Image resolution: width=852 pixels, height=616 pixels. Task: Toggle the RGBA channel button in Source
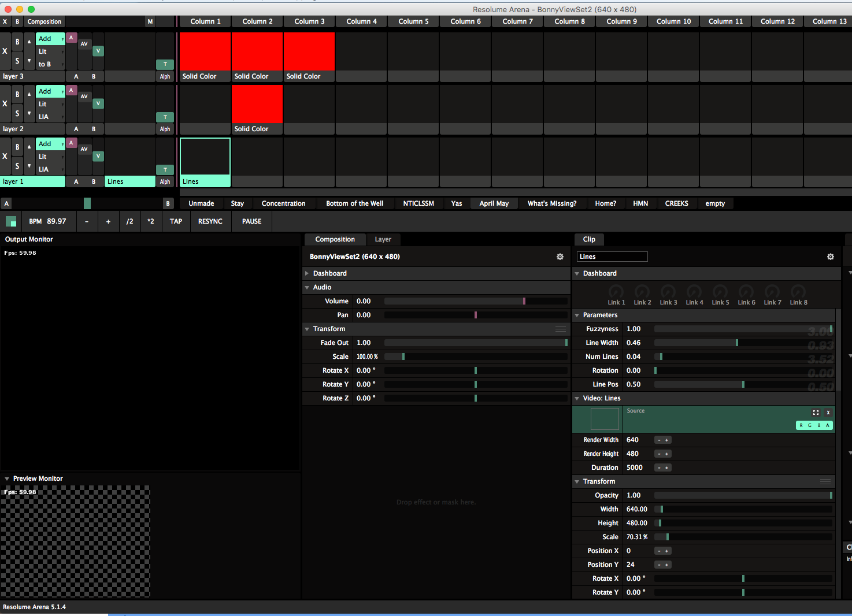(814, 425)
